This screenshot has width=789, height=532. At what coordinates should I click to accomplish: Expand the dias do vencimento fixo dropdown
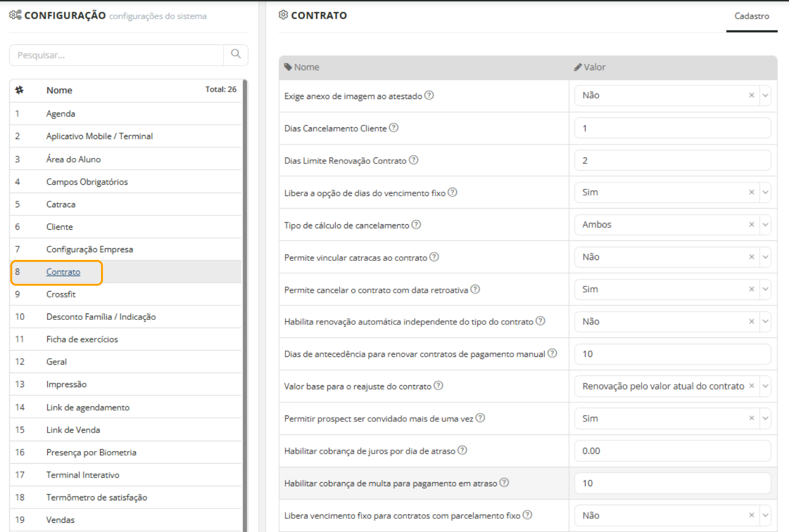765,193
